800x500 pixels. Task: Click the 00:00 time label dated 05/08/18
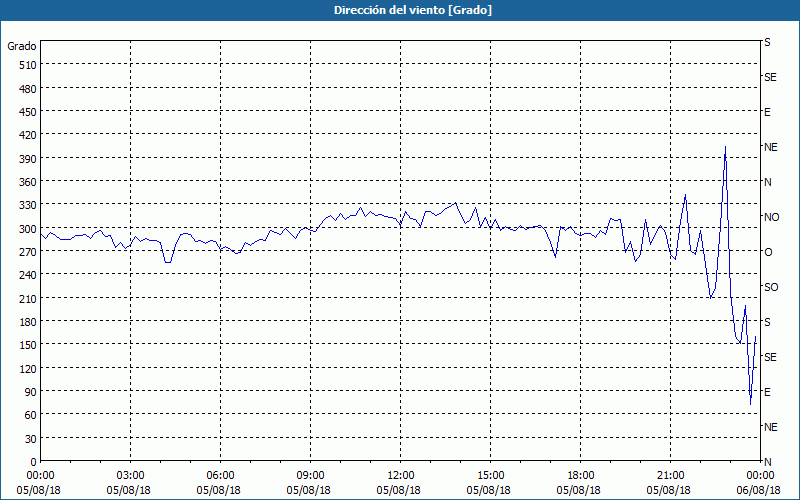[x=40, y=476]
